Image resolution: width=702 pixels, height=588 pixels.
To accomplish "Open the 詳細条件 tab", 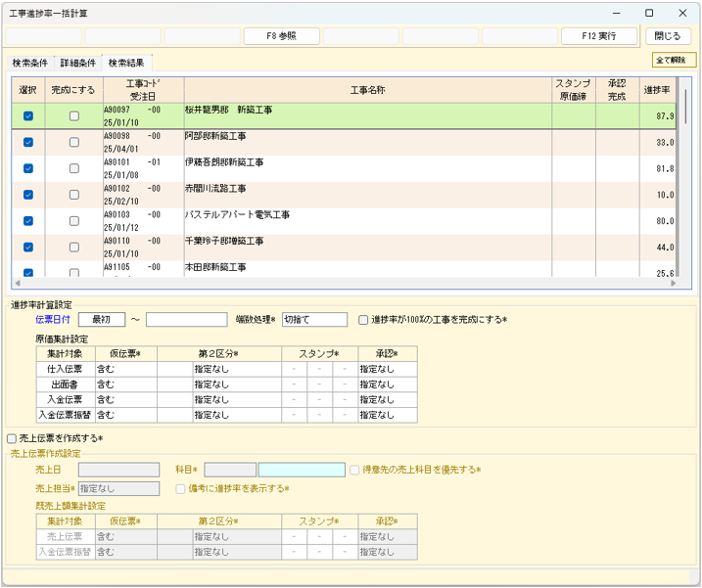I will click(78, 63).
